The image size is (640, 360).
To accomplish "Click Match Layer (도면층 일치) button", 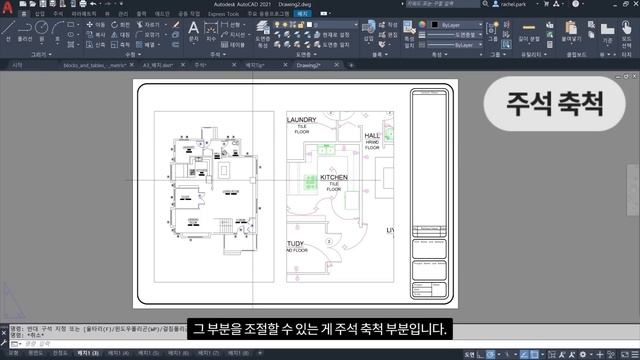I will (x=331, y=44).
